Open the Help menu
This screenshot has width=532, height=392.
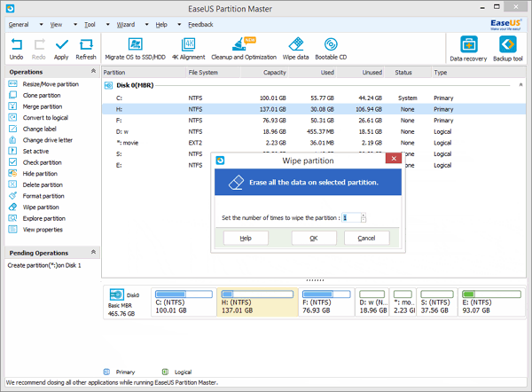161,25
